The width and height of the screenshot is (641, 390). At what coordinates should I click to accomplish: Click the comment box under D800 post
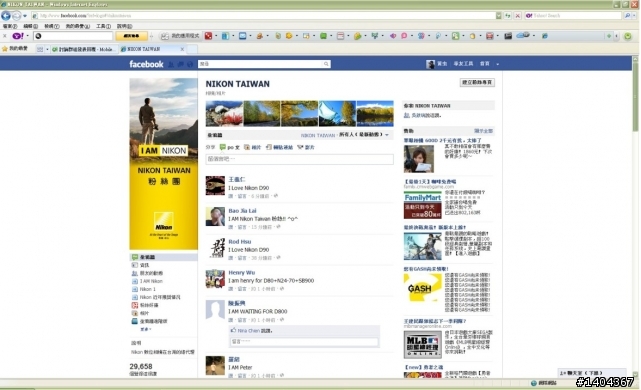coord(304,341)
